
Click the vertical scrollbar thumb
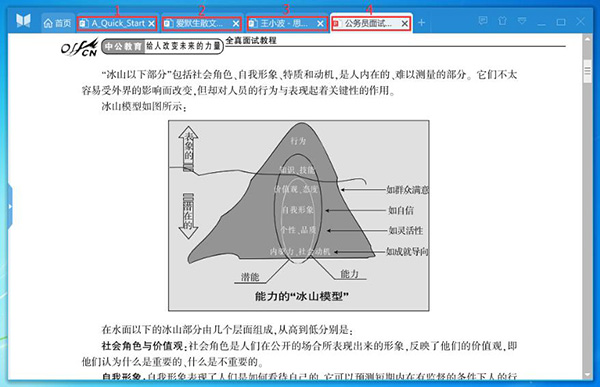[x=588, y=71]
